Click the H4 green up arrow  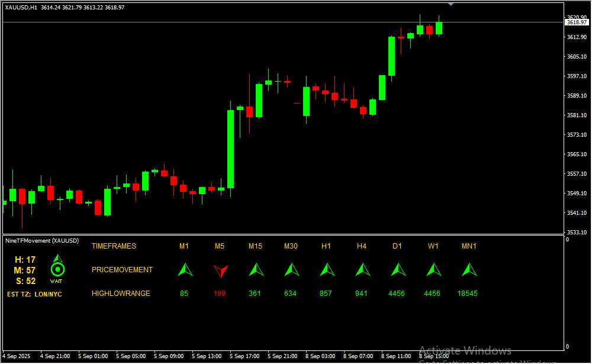[x=362, y=270]
